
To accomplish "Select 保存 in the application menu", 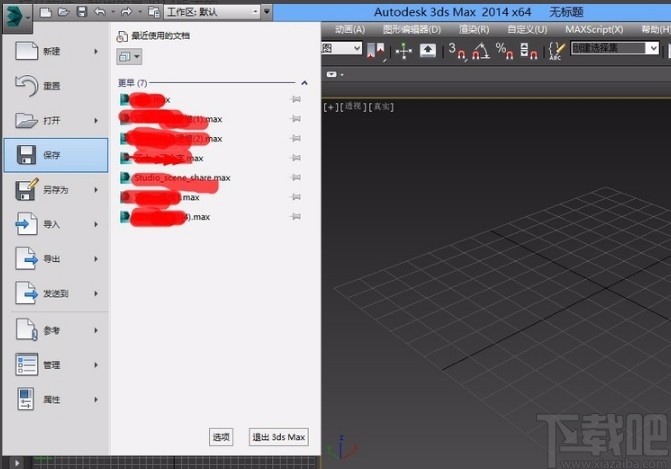I will [x=56, y=155].
